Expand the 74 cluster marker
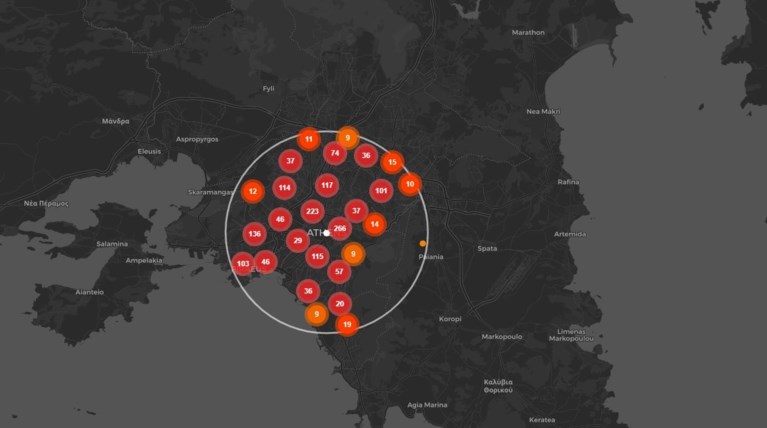The width and height of the screenshot is (767, 428). click(x=335, y=153)
